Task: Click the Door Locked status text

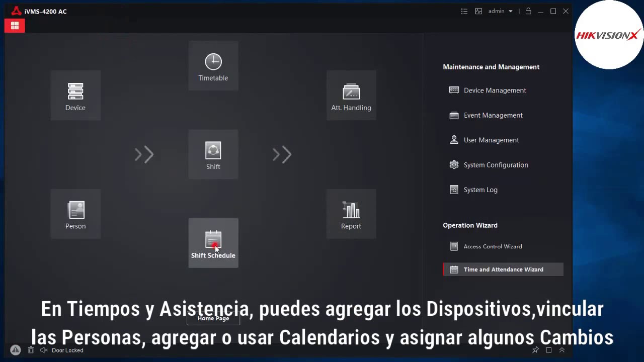Action: (x=67, y=350)
